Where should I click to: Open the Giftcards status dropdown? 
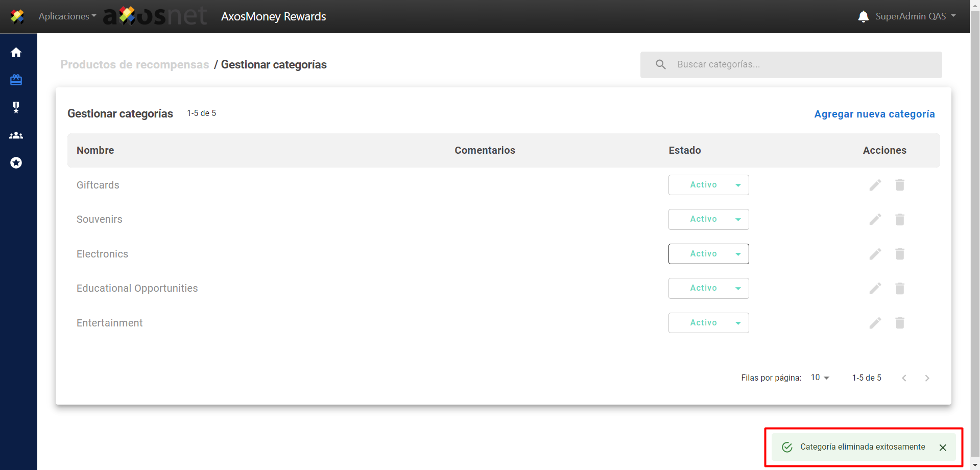708,185
